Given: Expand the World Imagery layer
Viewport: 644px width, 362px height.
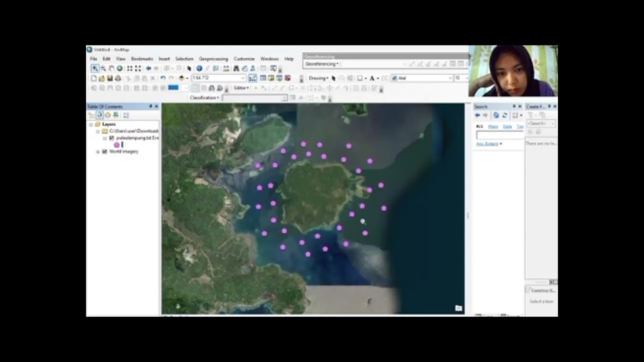Looking at the screenshot, I should click(98, 151).
